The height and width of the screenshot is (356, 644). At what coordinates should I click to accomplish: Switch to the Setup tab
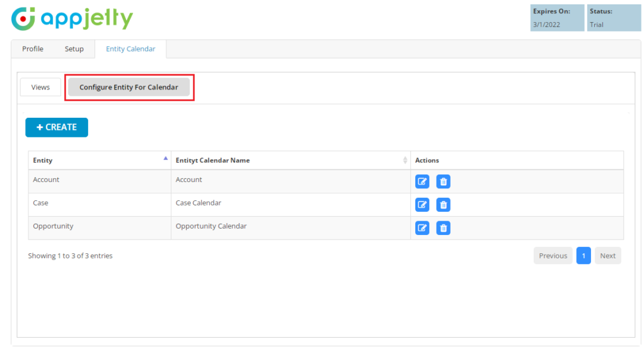pos(74,49)
